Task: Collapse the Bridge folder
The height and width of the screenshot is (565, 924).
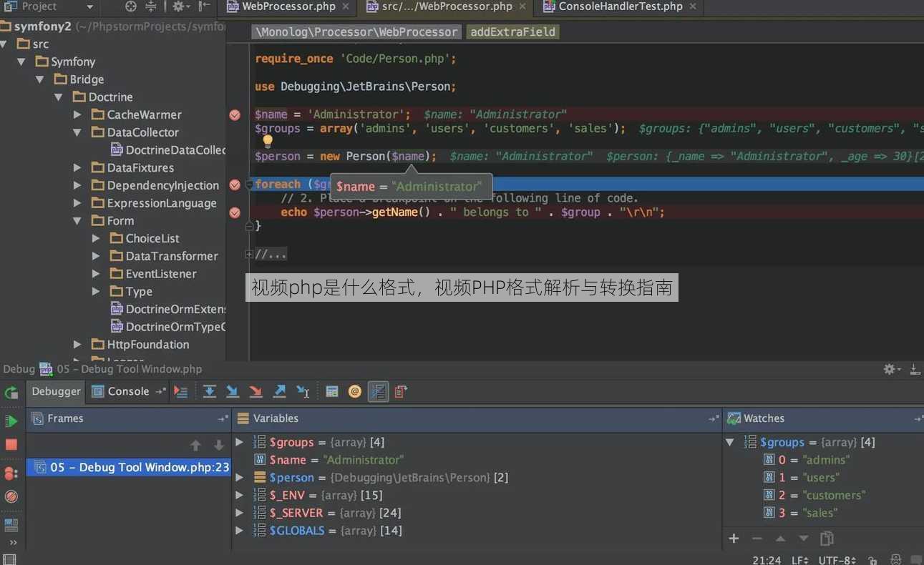Action: point(40,79)
